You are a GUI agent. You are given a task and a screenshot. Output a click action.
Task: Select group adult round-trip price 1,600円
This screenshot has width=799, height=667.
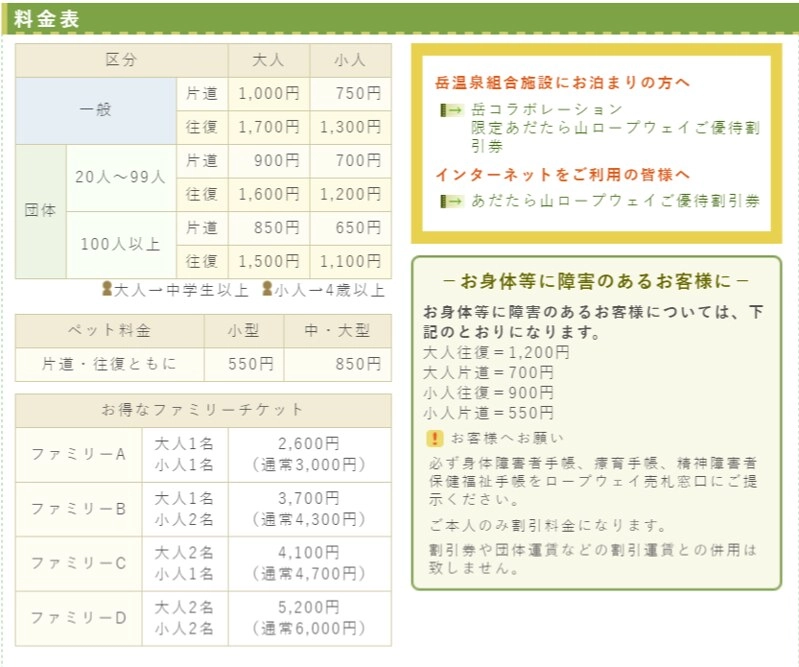point(269,195)
